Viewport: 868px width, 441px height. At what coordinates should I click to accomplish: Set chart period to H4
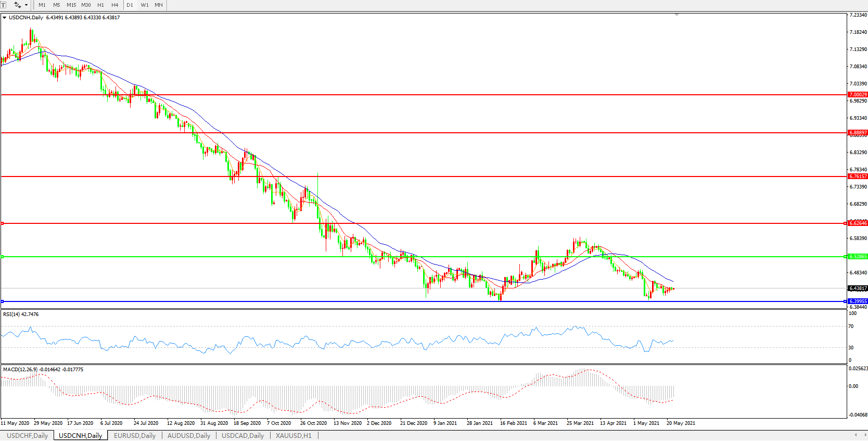[115, 5]
